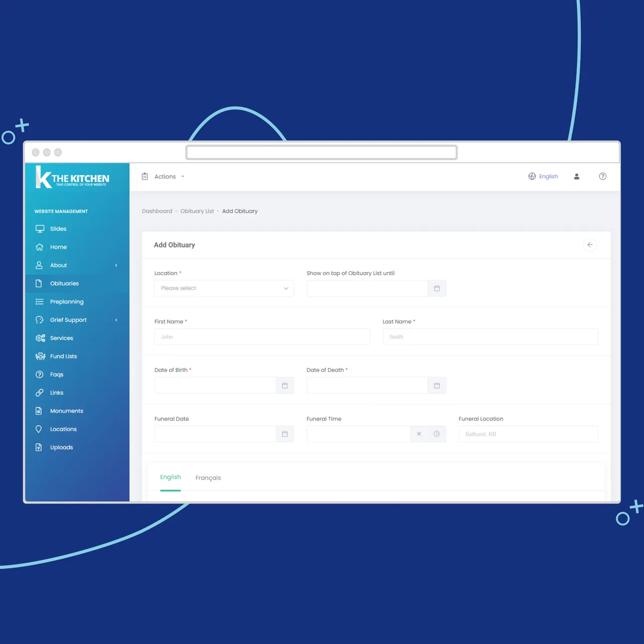Click the clock icon in Funeral Time
The image size is (644, 644).
(x=437, y=434)
